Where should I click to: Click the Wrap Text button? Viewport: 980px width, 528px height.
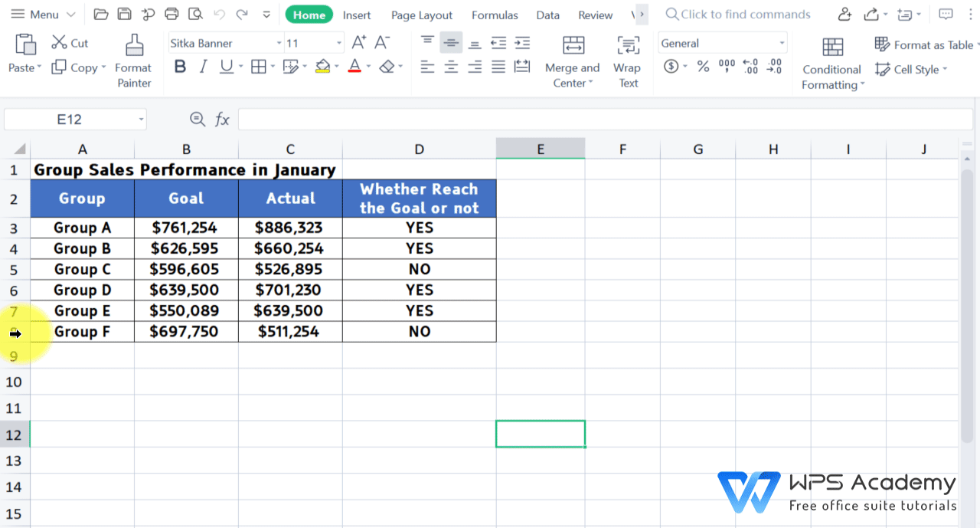click(627, 61)
